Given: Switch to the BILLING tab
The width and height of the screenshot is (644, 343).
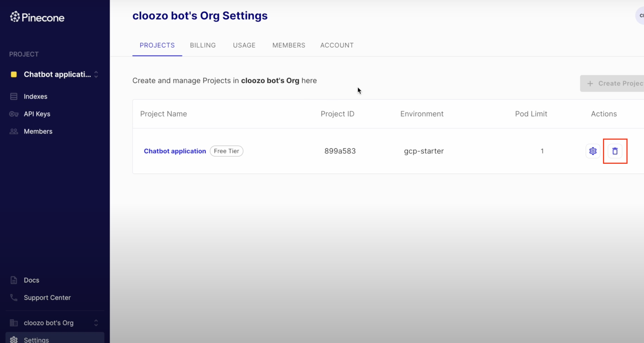Looking at the screenshot, I should point(203,45).
